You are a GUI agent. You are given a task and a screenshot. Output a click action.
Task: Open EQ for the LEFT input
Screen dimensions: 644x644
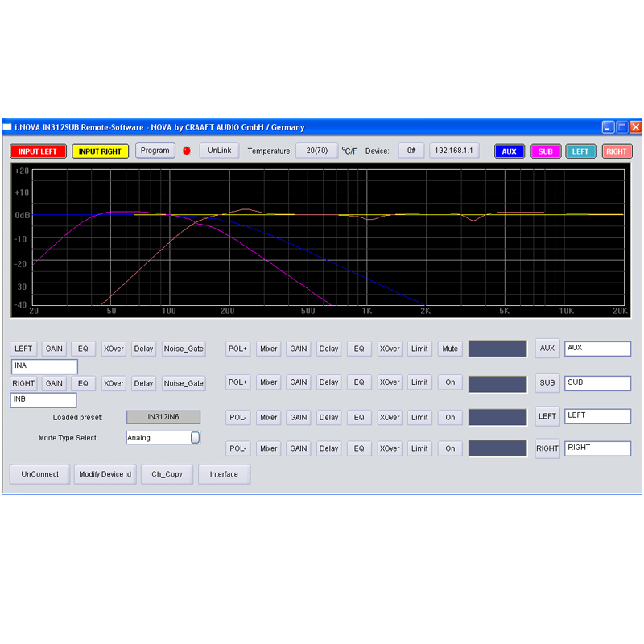tap(83, 349)
